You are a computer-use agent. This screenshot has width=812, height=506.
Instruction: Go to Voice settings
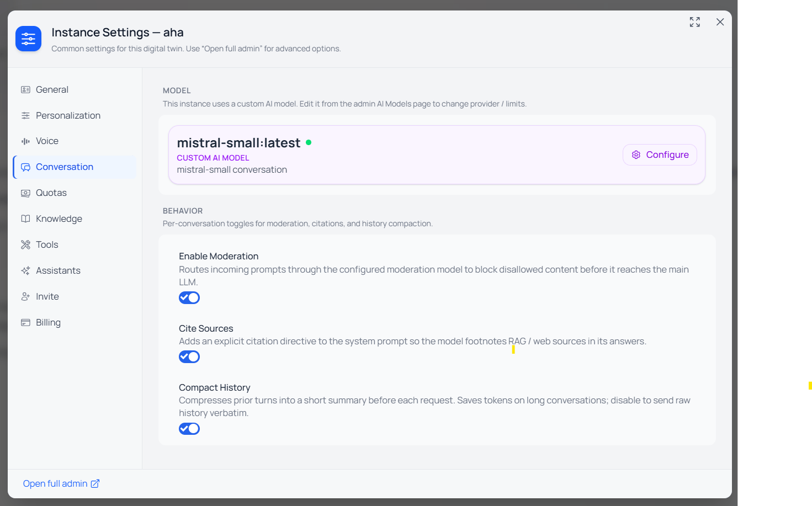75,141
